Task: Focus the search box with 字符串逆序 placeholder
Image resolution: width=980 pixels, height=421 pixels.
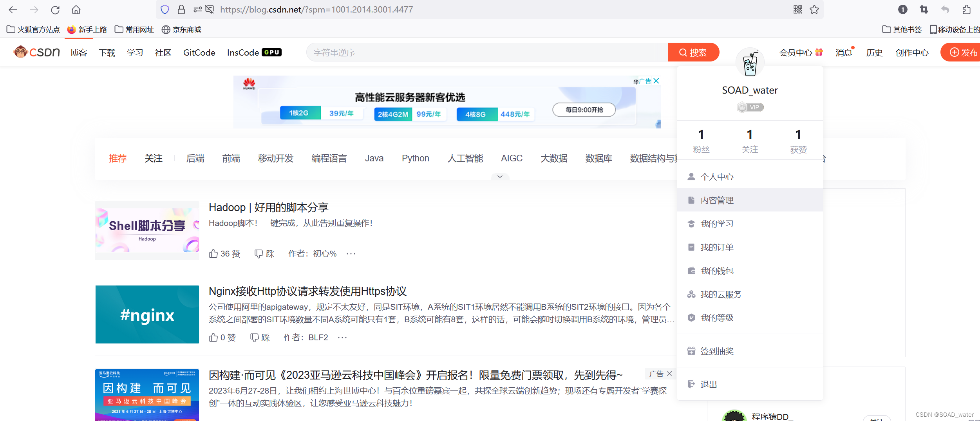Action: coord(487,52)
